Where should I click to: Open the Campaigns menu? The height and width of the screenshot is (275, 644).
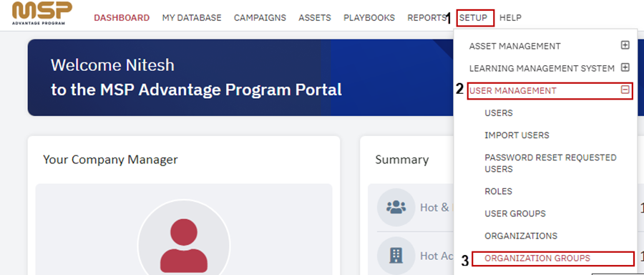pos(260,18)
